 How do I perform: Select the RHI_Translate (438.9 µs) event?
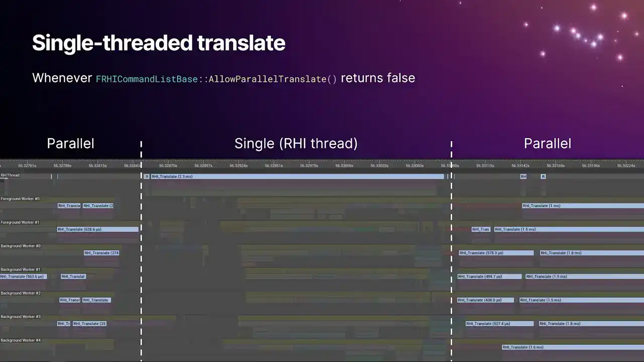click(486, 300)
